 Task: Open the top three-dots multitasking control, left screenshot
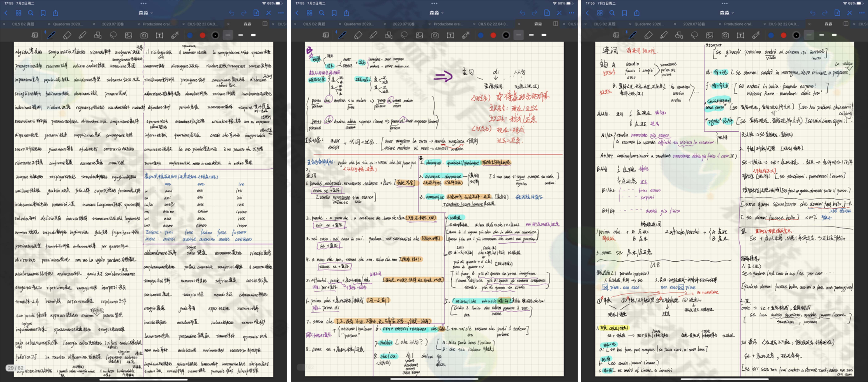[x=144, y=3]
